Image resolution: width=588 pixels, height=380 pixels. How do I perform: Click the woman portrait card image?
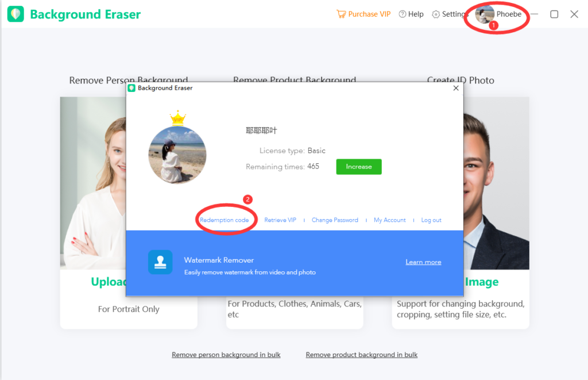pyautogui.click(x=93, y=183)
